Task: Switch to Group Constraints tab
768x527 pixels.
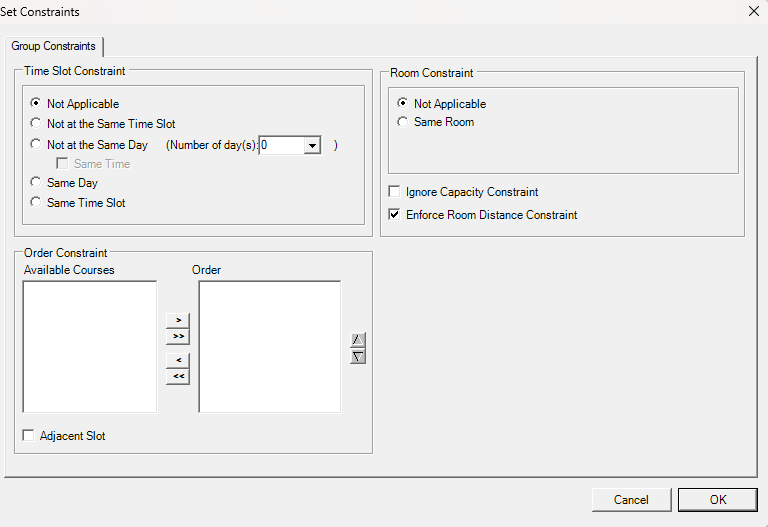Action: [x=54, y=47]
